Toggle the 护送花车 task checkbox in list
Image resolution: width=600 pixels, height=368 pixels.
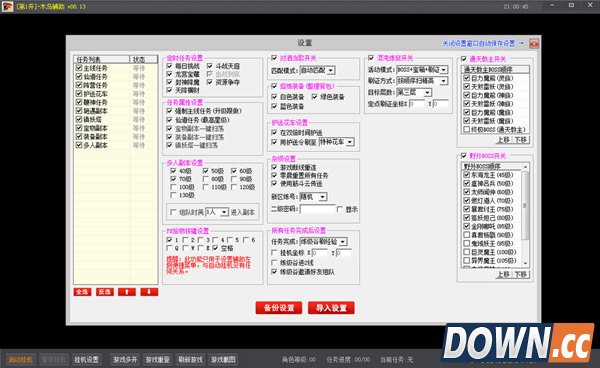(79, 93)
